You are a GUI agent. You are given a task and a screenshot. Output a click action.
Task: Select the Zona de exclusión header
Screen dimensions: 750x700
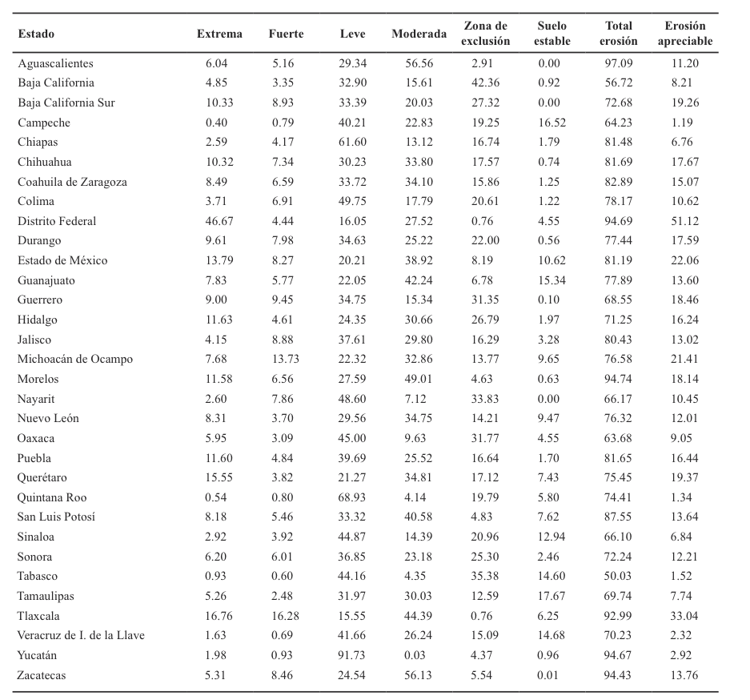(x=485, y=34)
